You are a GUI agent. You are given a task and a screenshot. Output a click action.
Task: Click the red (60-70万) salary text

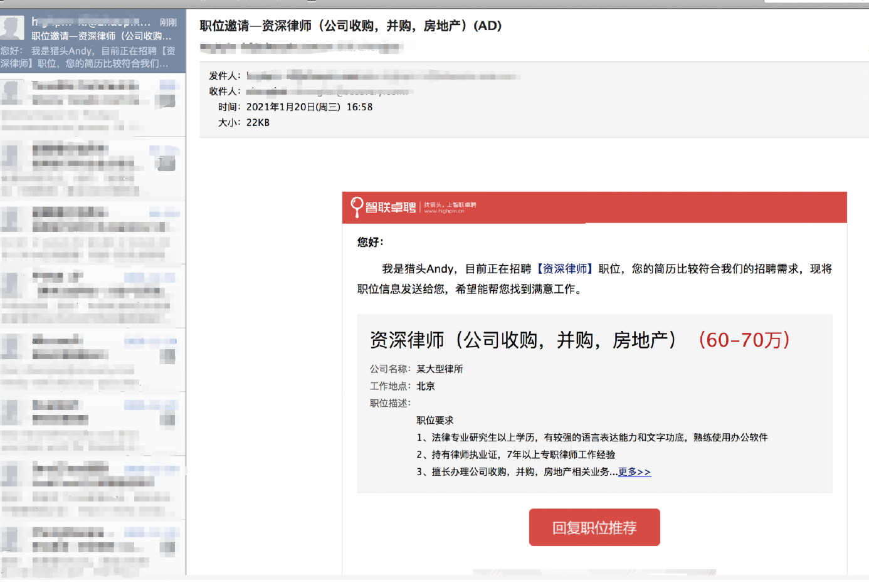(x=744, y=340)
